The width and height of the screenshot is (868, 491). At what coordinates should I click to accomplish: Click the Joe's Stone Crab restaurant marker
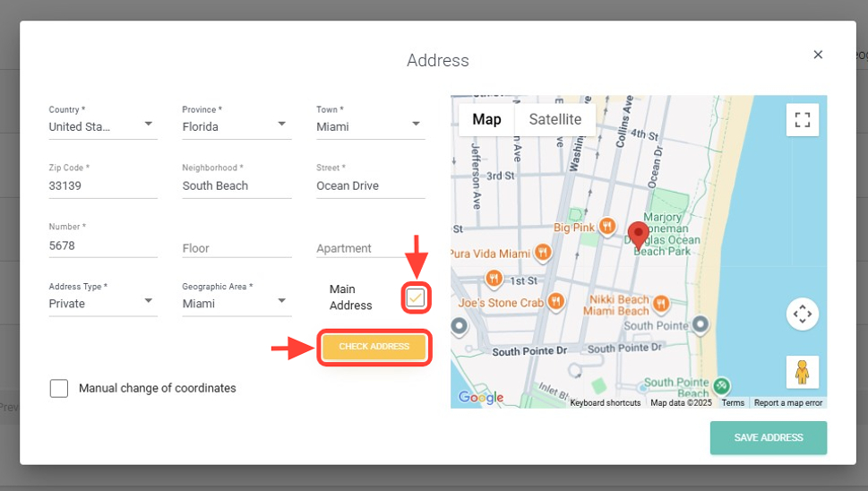[x=555, y=301]
